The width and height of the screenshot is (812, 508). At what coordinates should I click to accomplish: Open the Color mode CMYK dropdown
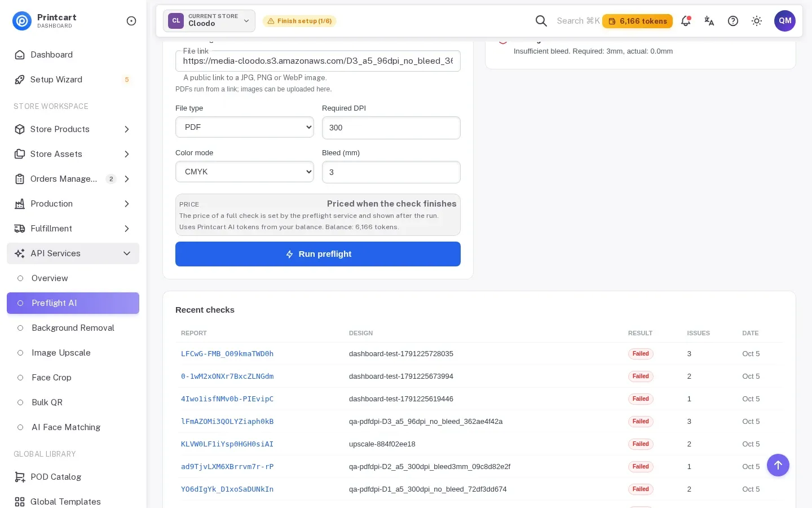pos(245,172)
